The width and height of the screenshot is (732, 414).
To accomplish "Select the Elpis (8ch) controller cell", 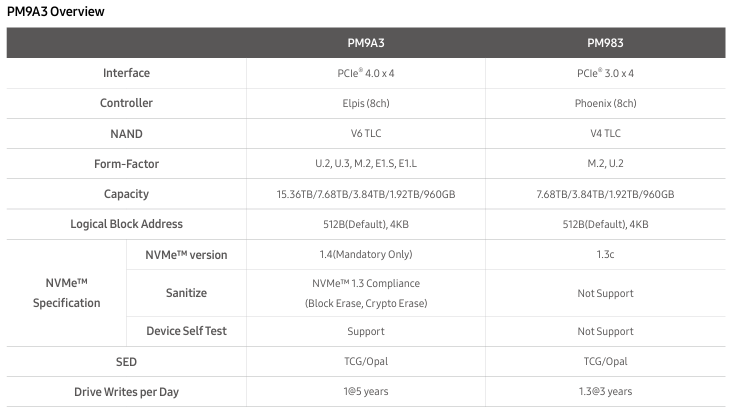I will [366, 103].
